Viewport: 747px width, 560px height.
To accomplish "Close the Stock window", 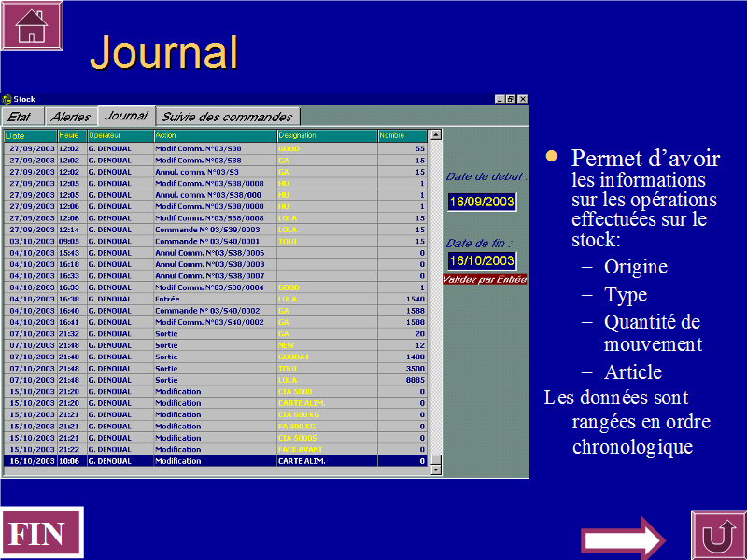I will point(523,99).
